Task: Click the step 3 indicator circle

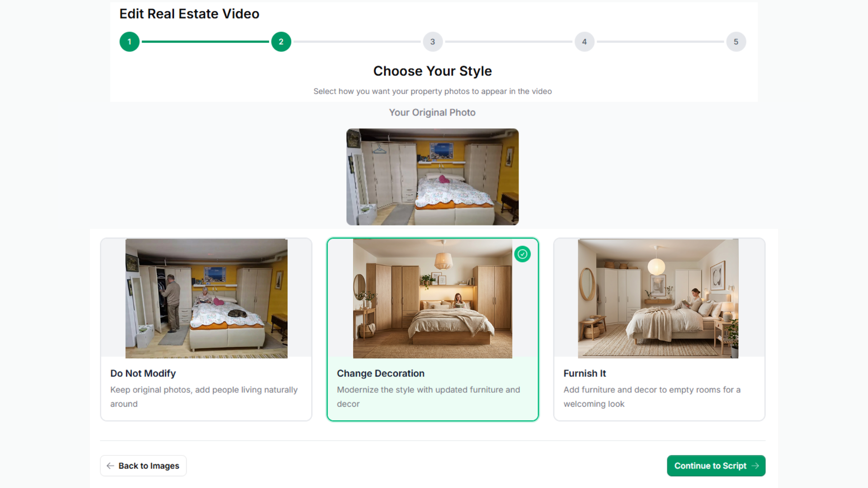Action: click(x=433, y=42)
